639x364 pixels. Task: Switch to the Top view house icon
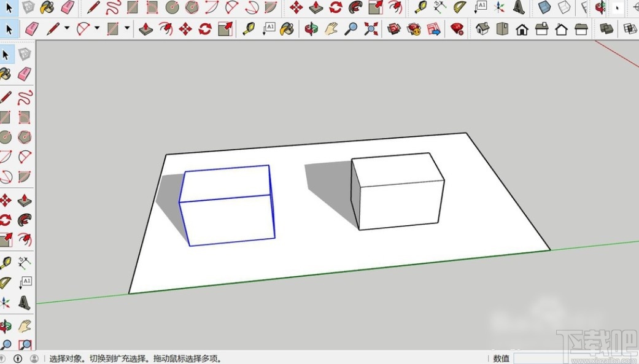(x=502, y=28)
